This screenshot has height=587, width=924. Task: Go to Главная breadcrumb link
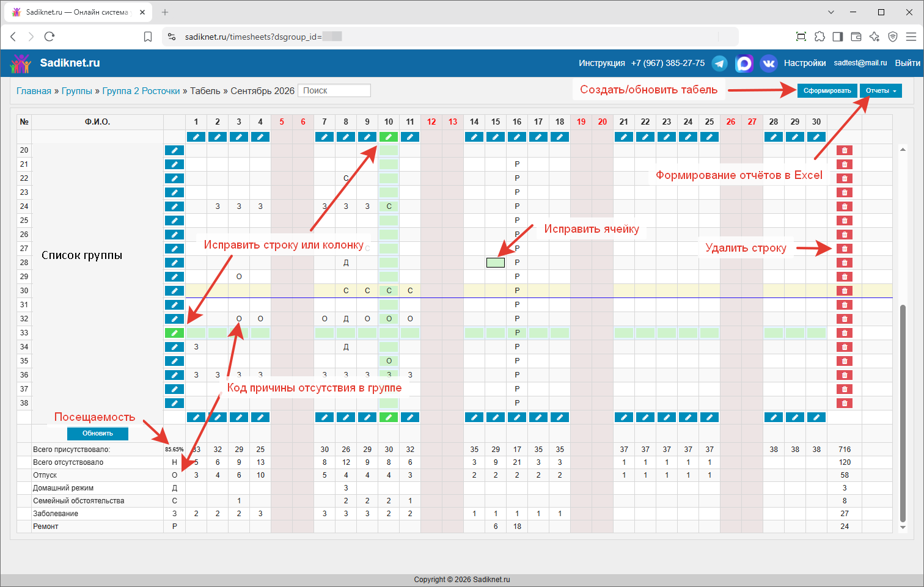(x=34, y=91)
